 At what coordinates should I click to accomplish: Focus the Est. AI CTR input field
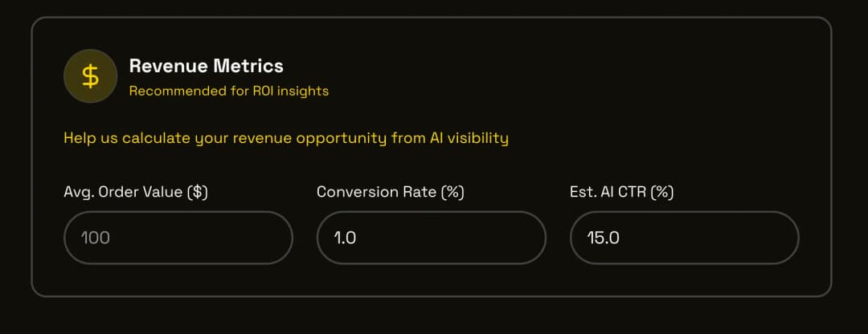[684, 238]
